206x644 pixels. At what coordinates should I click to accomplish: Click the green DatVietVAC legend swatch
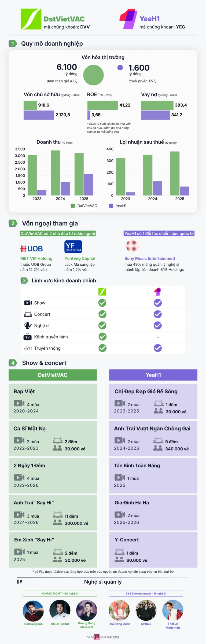pos(73,206)
